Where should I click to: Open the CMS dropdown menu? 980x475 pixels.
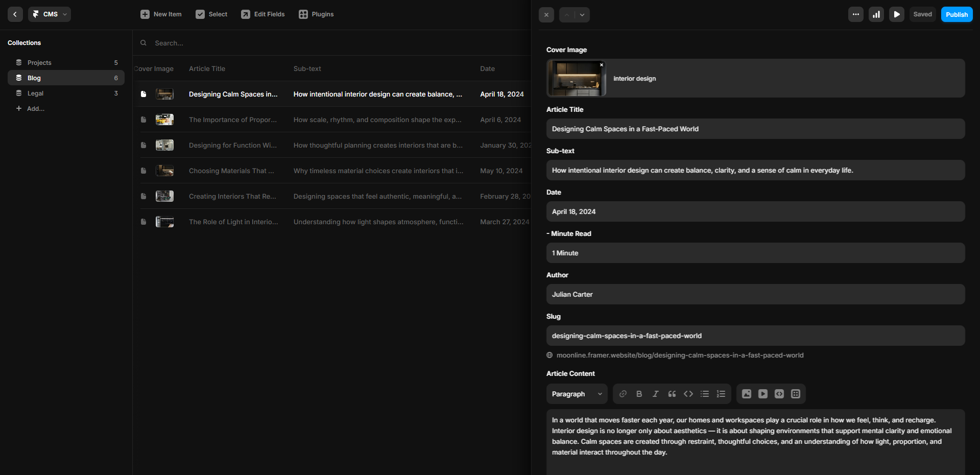point(50,14)
